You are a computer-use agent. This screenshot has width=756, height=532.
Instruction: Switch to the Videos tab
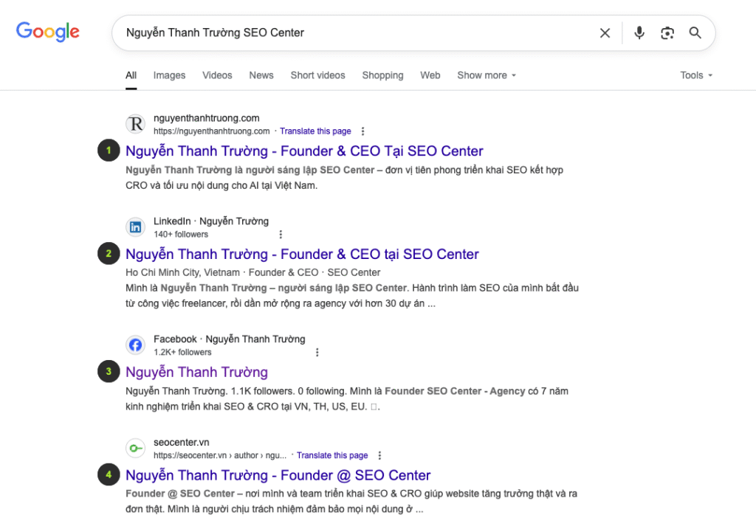click(x=217, y=75)
